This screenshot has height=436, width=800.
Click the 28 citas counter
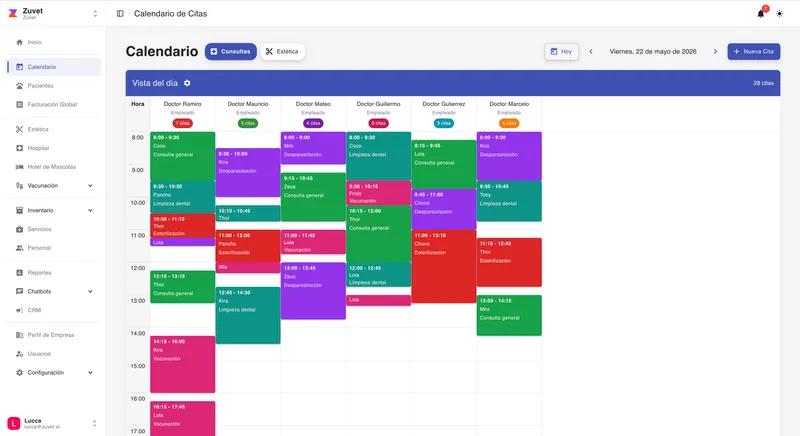point(763,83)
